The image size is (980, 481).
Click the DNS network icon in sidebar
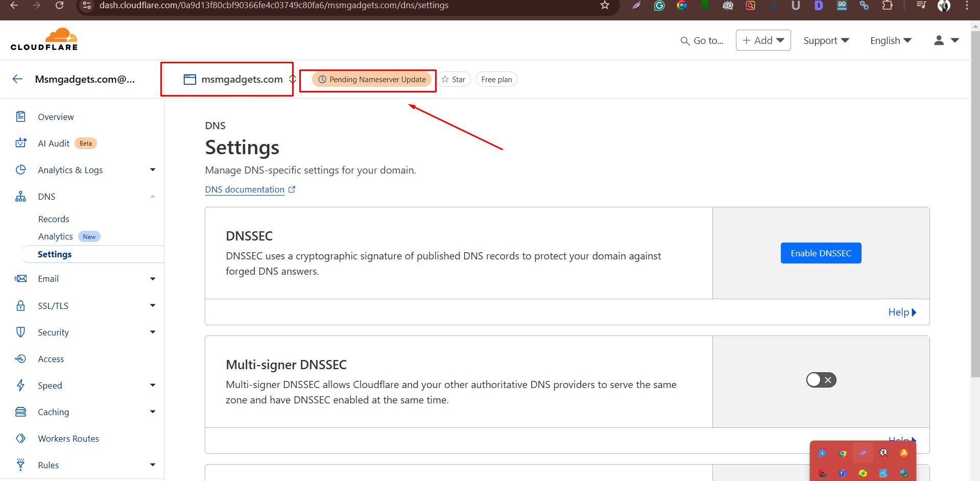20,197
